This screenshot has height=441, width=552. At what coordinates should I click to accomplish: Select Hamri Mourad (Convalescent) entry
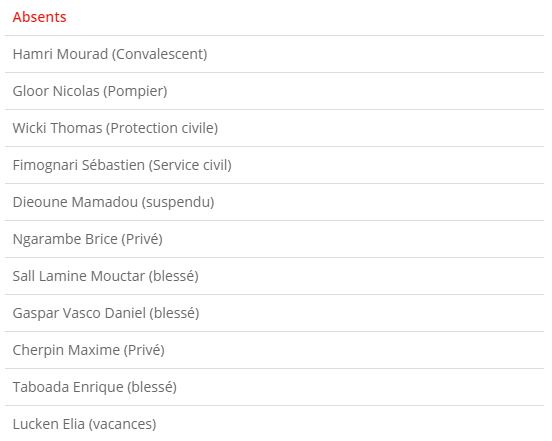coord(274,54)
